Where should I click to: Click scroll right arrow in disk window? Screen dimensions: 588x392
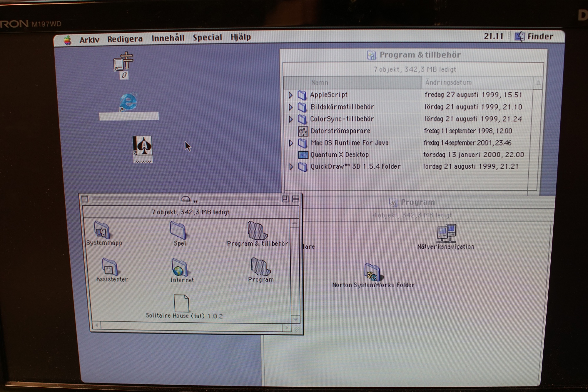(x=287, y=327)
